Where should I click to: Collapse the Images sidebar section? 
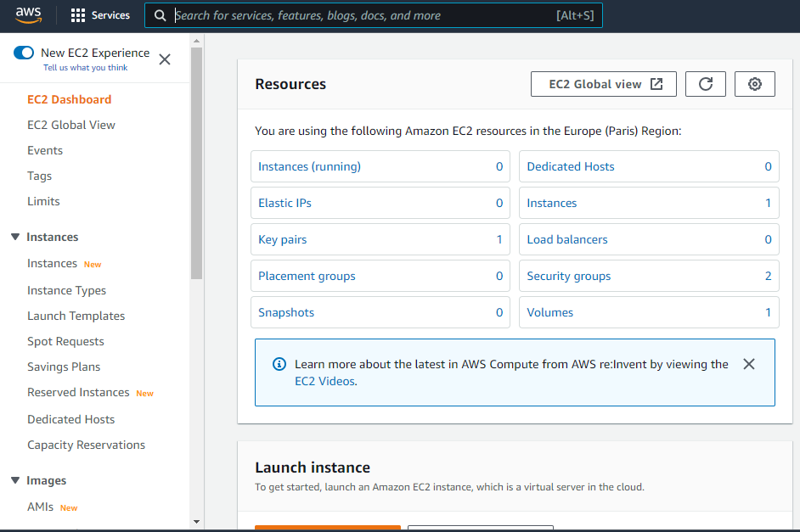point(15,480)
